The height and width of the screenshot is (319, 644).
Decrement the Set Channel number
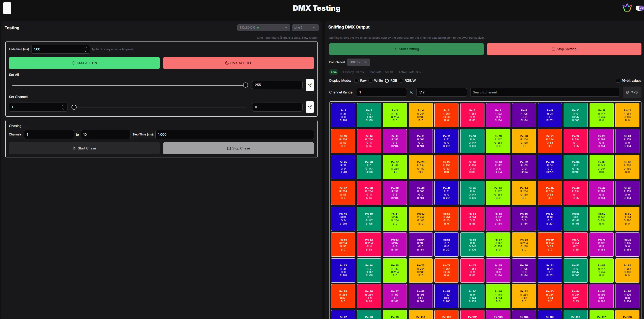(x=63, y=109)
